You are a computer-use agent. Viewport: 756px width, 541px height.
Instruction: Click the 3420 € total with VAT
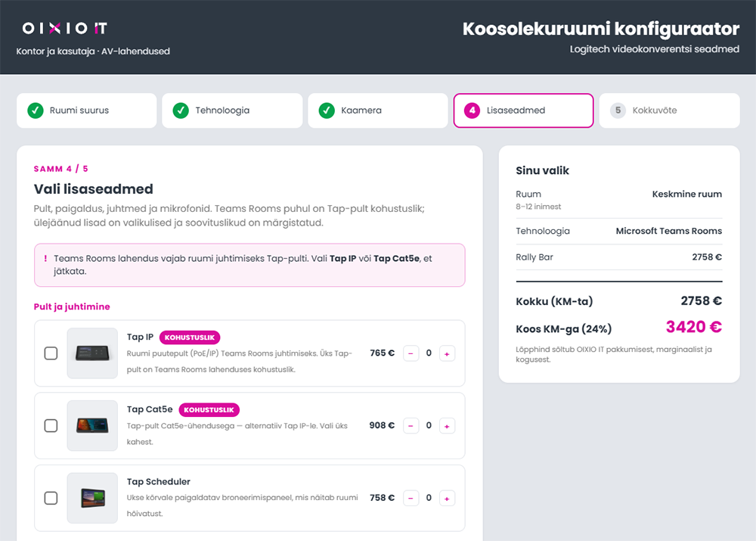694,327
